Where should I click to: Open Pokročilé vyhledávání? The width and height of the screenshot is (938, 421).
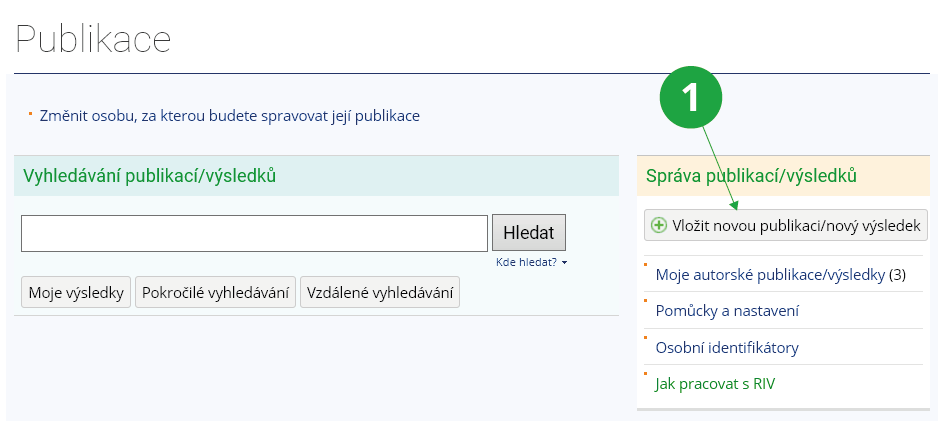click(215, 293)
